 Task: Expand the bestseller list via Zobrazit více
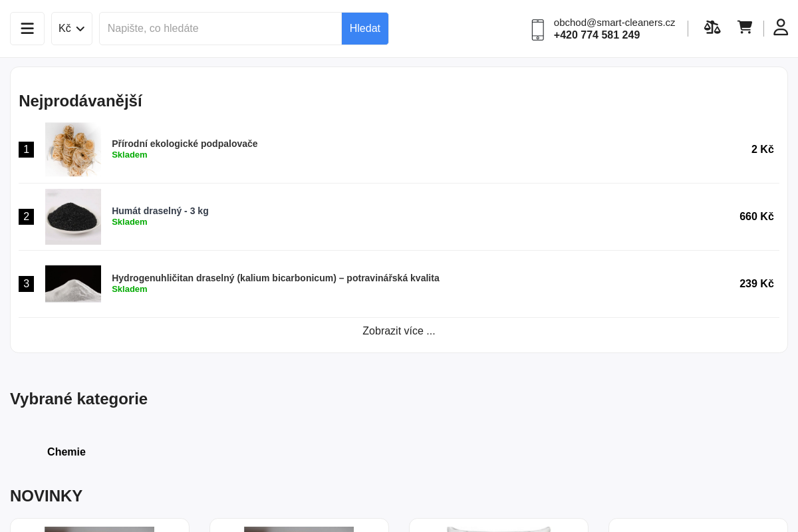(x=398, y=331)
